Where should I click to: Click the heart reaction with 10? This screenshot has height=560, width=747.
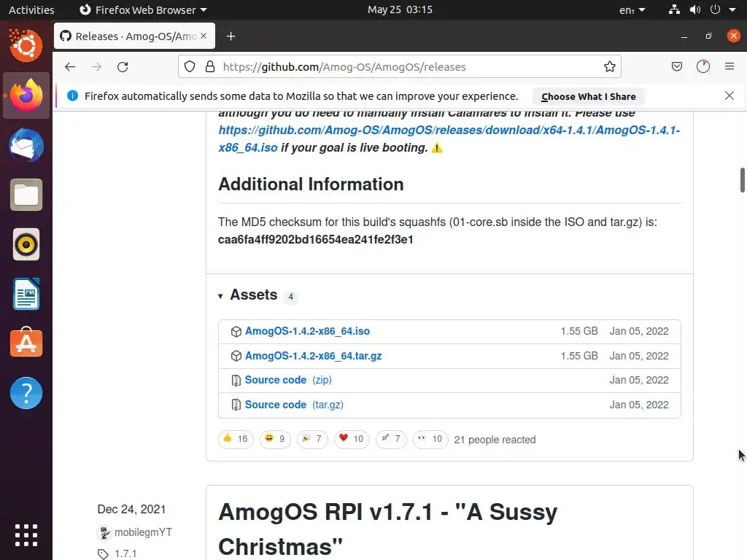tap(352, 439)
